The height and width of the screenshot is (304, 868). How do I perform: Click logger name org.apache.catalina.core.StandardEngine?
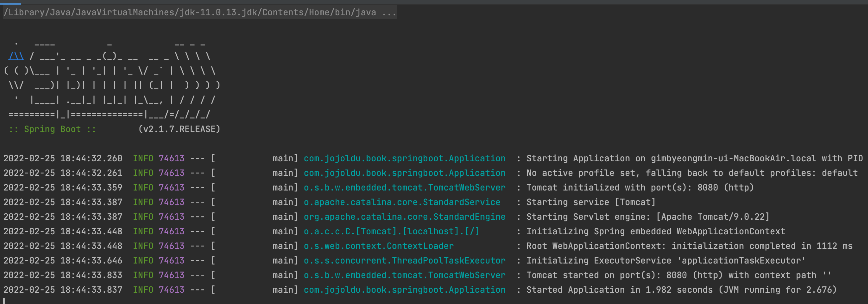405,217
